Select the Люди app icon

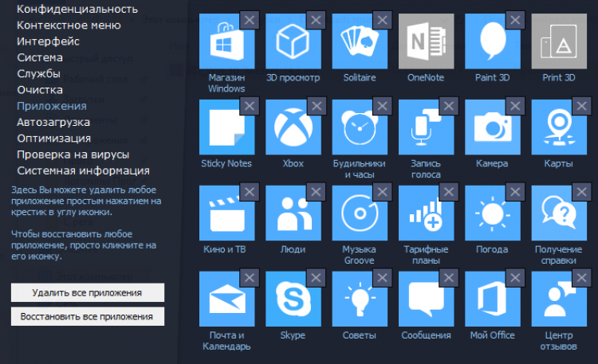293,213
